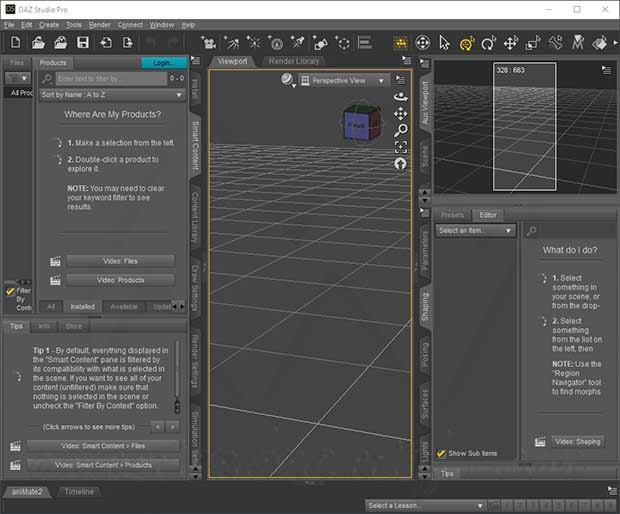Viewport: 620px width, 514px height.
Task: Select the Node Selection arrow tool
Action: (444, 43)
